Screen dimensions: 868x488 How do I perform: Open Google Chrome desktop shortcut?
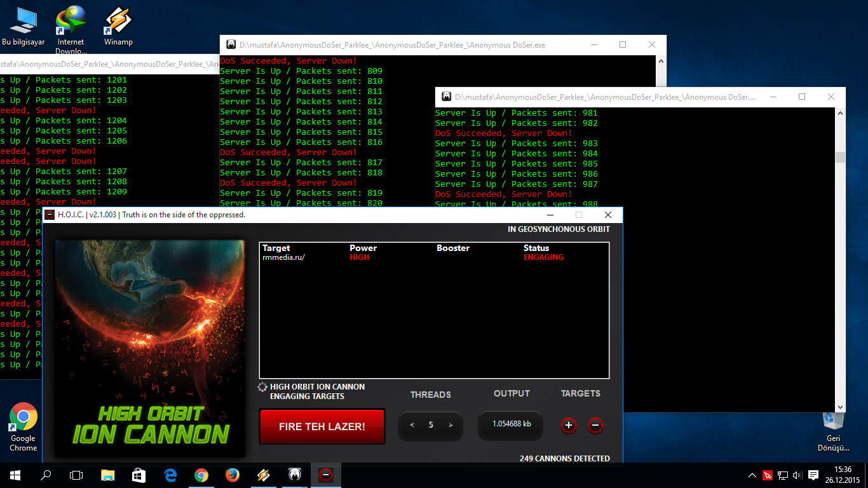(x=23, y=427)
